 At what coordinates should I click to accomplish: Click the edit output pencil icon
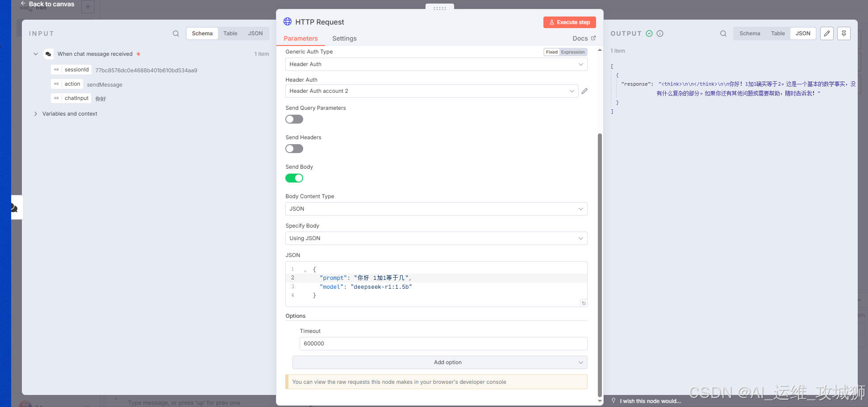[x=827, y=33]
